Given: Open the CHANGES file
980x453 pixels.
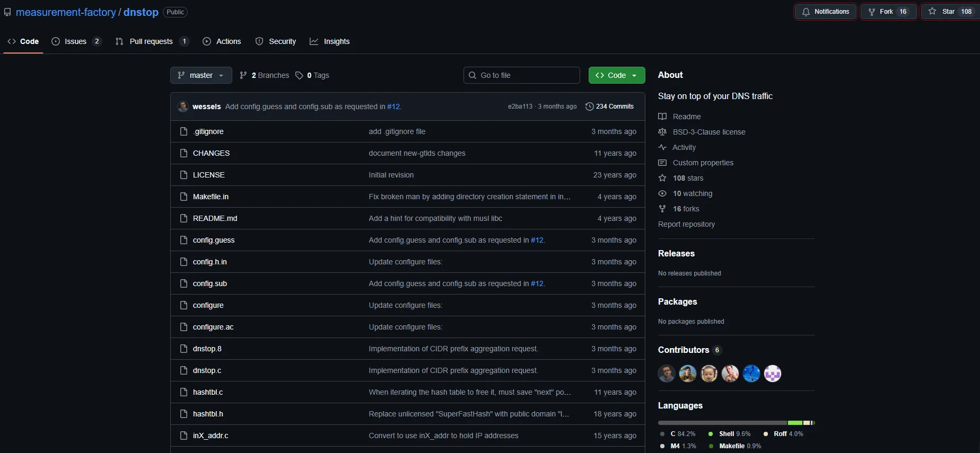Looking at the screenshot, I should pos(211,153).
